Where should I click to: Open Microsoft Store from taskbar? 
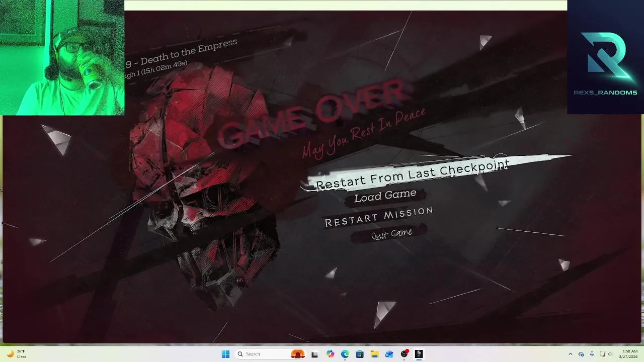pyautogui.click(x=360, y=354)
